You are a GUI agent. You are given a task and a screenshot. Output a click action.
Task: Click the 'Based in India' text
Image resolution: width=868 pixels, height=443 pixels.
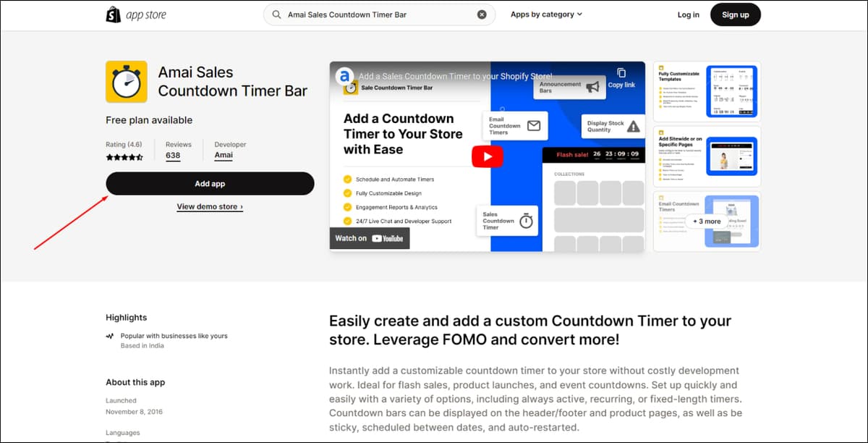pyautogui.click(x=142, y=346)
